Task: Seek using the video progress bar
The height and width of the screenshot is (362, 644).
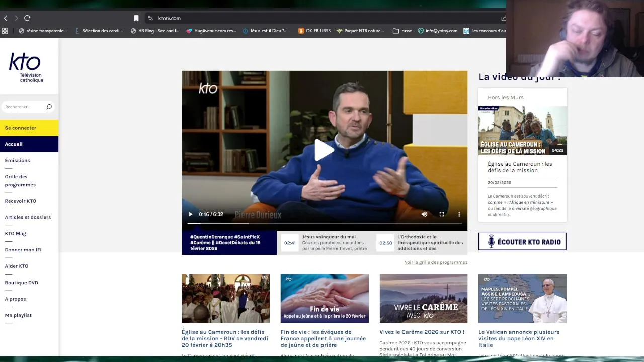Action: pyautogui.click(x=324, y=223)
